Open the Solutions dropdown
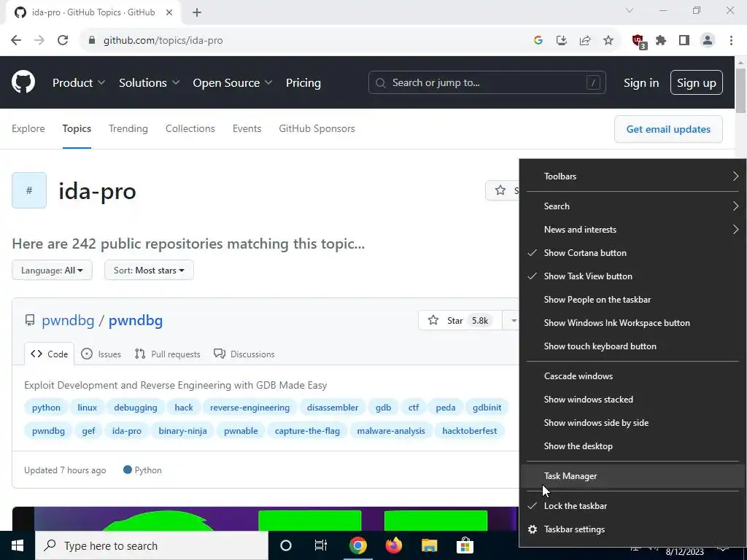Image resolution: width=747 pixels, height=560 pixels. click(x=149, y=83)
